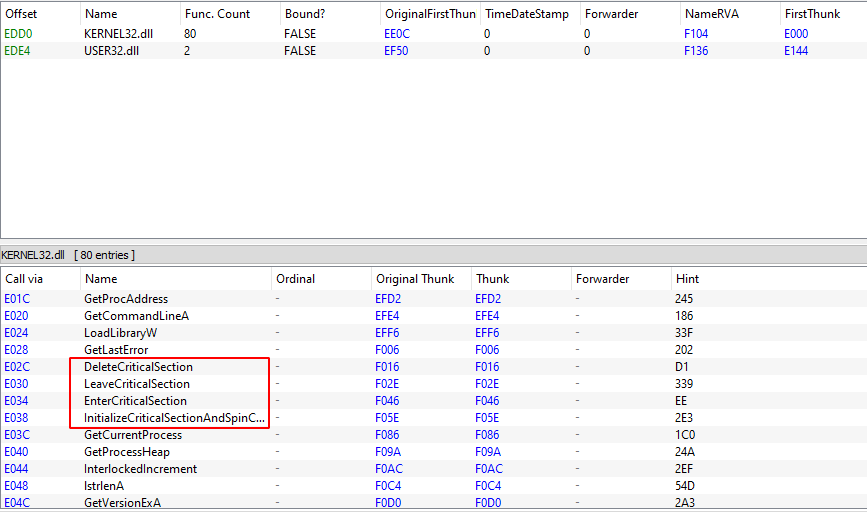Click Hint value 54D
The height and width of the screenshot is (512, 867).
pyautogui.click(x=685, y=486)
